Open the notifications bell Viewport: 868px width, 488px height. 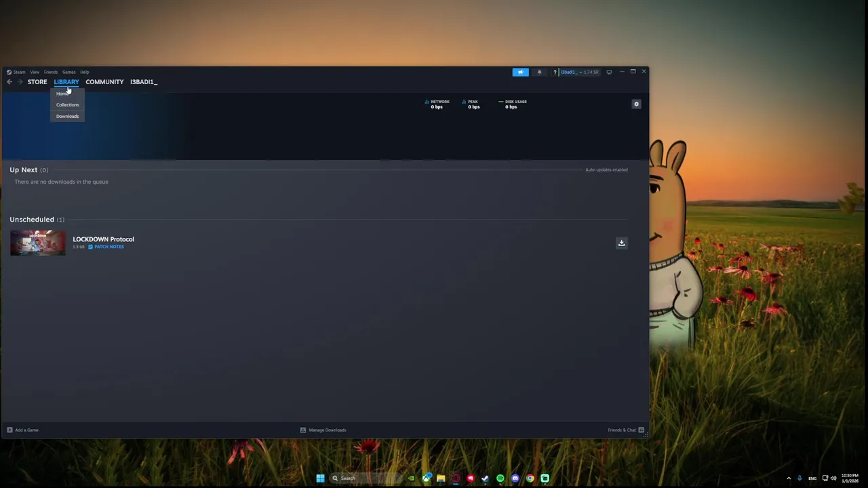coord(540,72)
